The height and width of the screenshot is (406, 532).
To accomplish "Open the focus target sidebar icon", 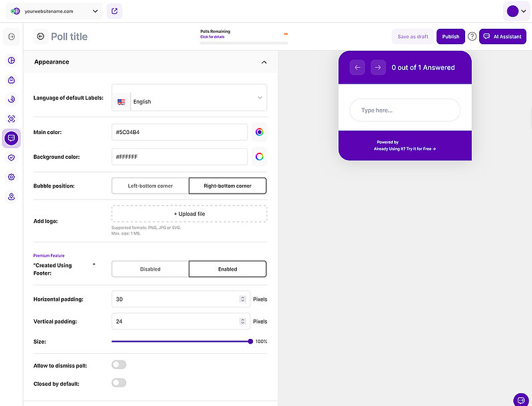I will (11, 119).
